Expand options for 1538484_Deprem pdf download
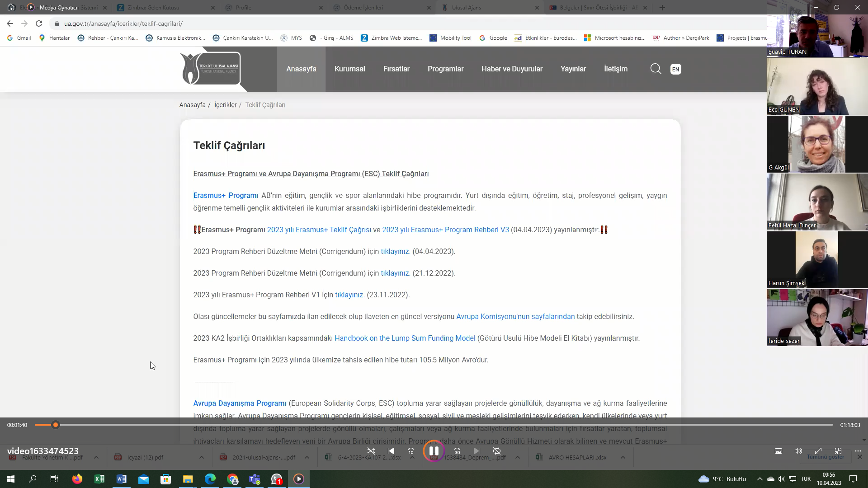This screenshot has width=868, height=488. [x=518, y=457]
